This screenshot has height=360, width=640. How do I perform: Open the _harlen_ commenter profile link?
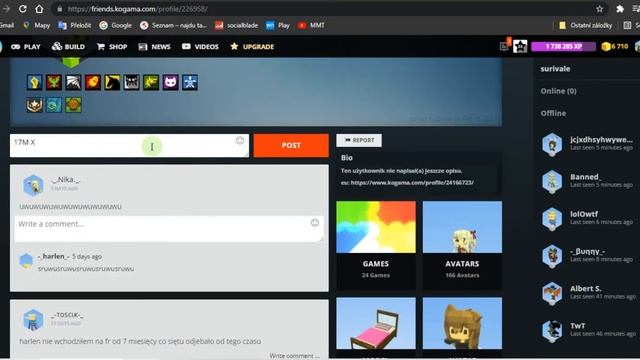coord(53,256)
